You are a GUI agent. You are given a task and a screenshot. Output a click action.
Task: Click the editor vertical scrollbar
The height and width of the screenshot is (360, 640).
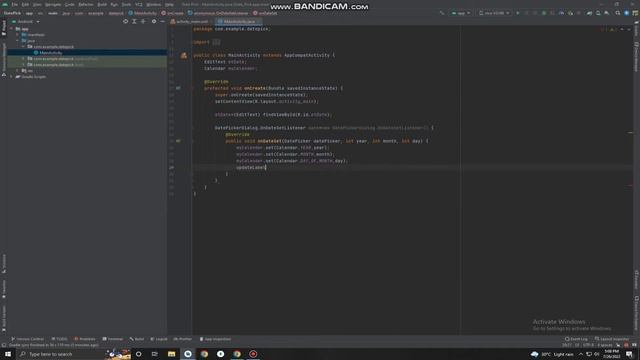(x=631, y=180)
